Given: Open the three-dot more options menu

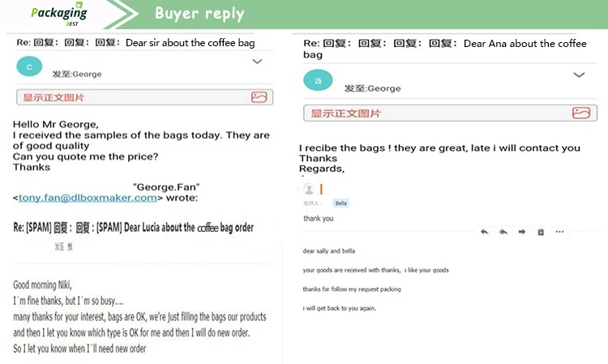Looking at the screenshot, I should click(559, 232).
